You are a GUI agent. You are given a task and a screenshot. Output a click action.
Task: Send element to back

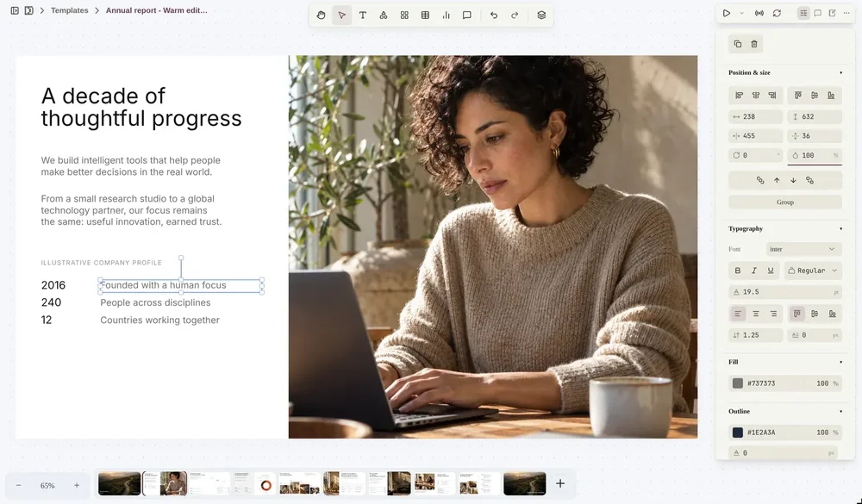pos(809,180)
